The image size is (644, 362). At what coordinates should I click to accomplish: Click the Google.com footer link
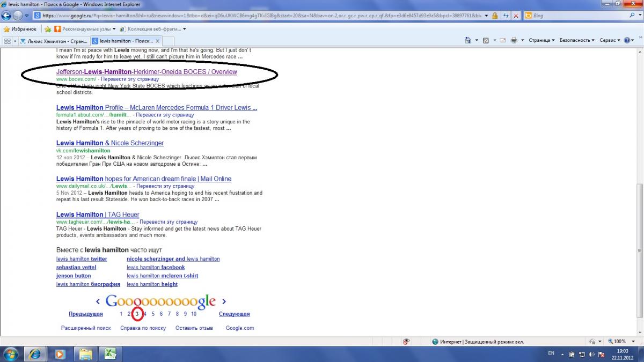[x=240, y=328]
